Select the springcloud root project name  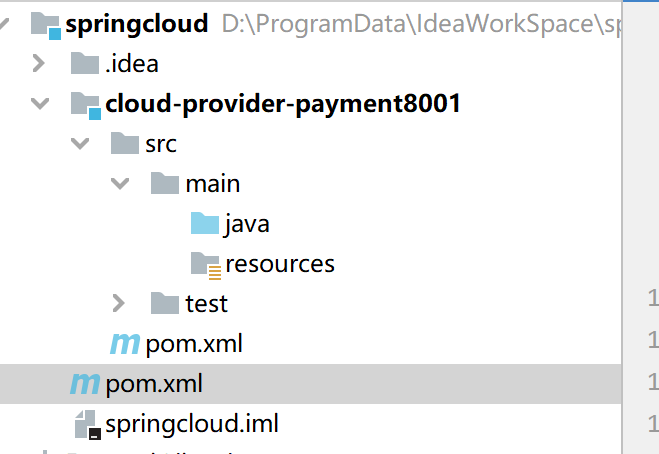pyautogui.click(x=137, y=24)
